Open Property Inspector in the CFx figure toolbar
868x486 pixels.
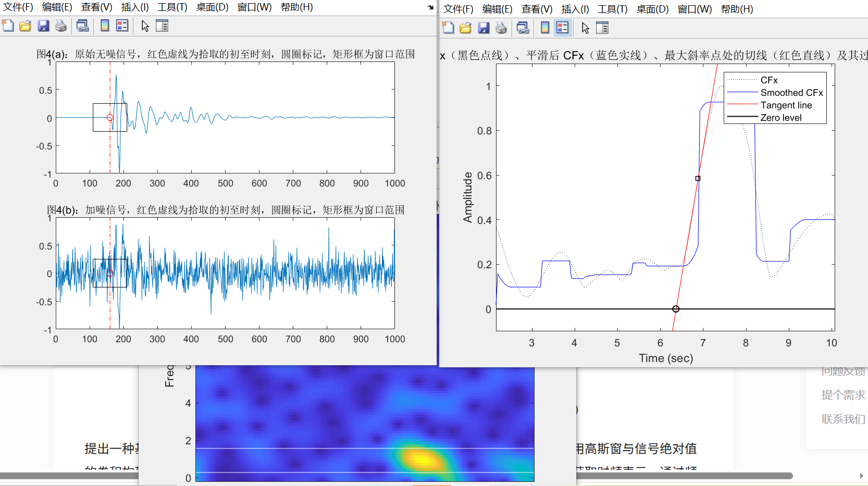point(602,28)
